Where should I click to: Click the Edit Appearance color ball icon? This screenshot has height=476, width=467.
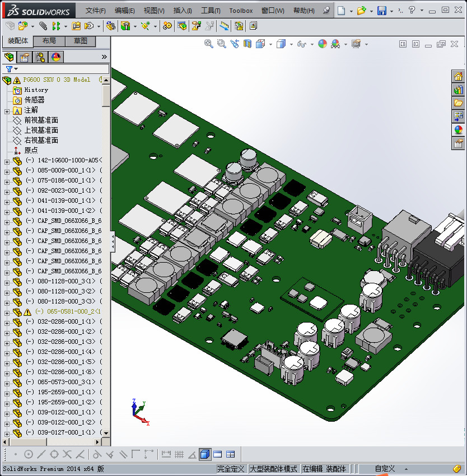point(322,44)
